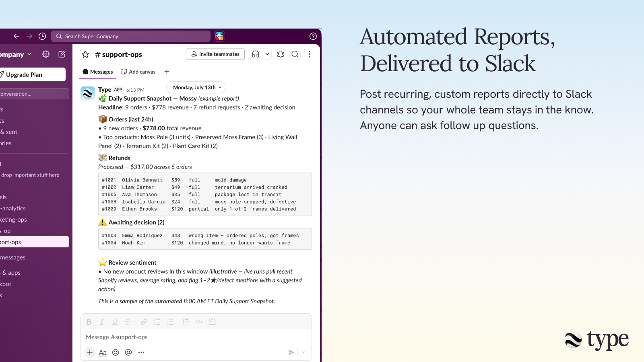
Task: Click the Invite teammates button
Action: click(x=215, y=54)
